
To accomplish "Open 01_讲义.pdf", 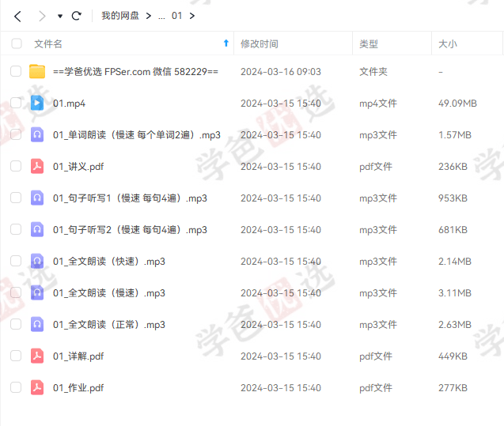I will click(78, 167).
